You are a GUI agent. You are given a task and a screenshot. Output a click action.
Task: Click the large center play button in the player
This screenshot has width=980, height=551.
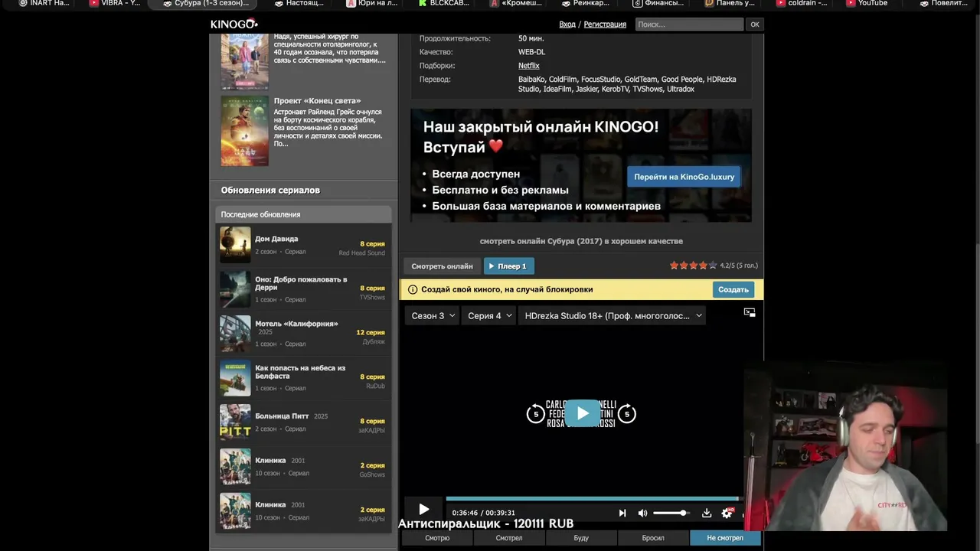click(583, 413)
